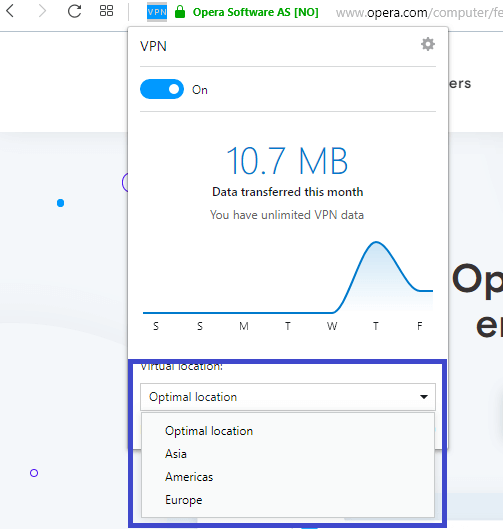Open the Optimal location combo box
The image size is (503, 529).
288,397
